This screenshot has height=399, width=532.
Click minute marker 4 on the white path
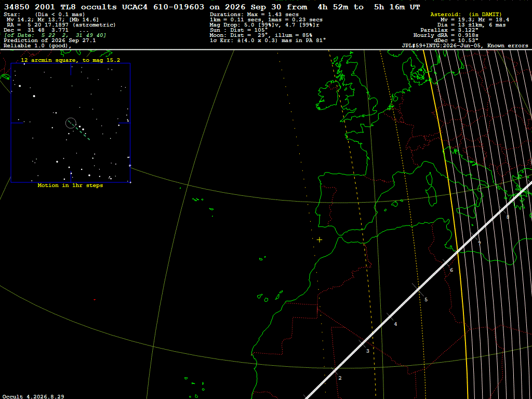pos(395,324)
